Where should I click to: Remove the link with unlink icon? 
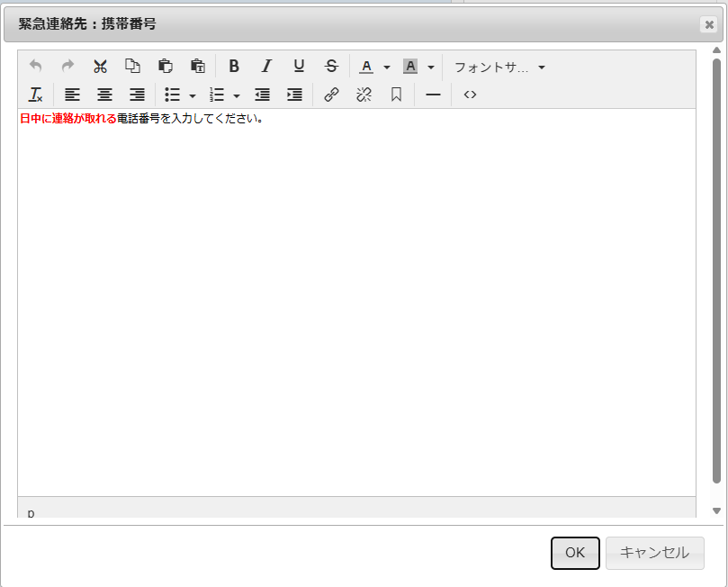pyautogui.click(x=364, y=95)
